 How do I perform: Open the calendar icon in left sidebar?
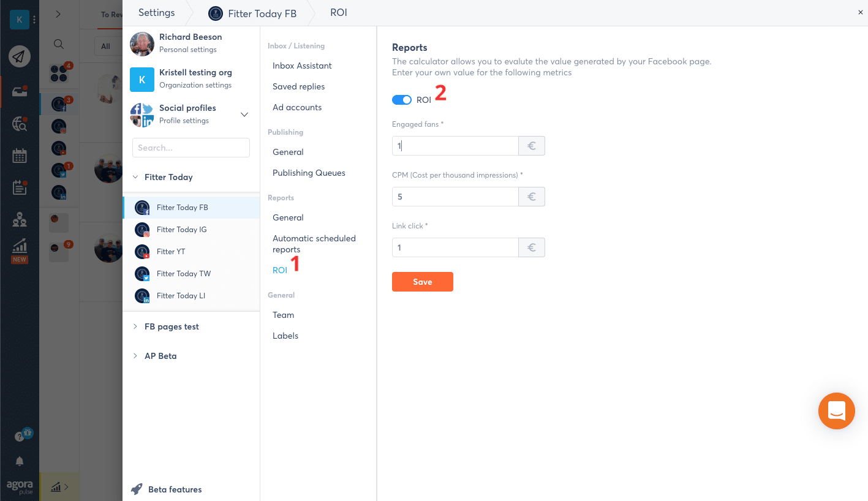point(20,156)
